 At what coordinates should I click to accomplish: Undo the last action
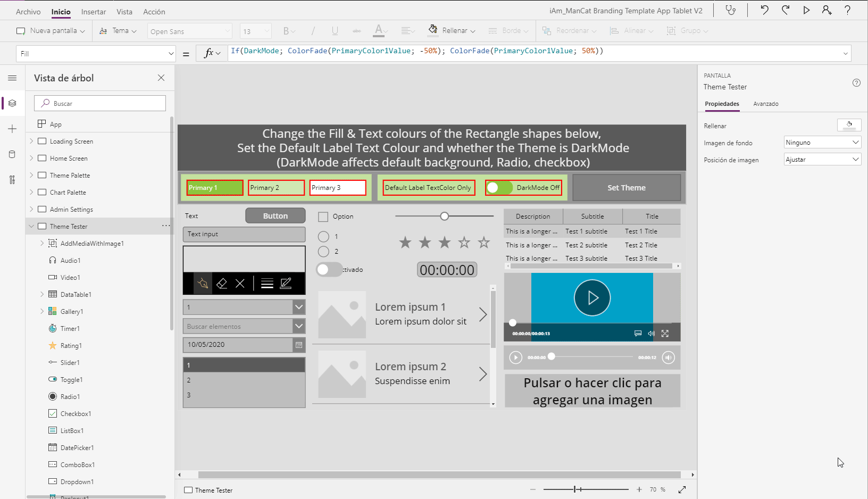click(764, 10)
